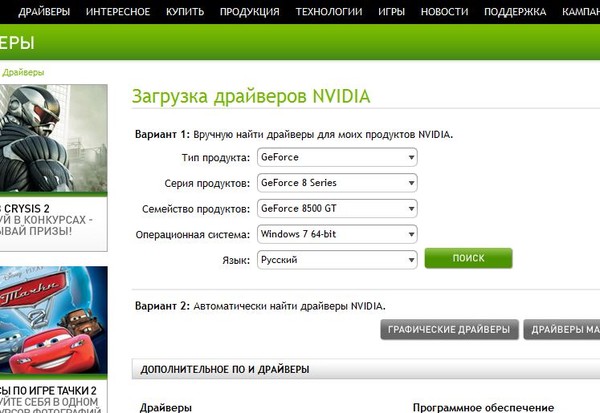Expand the Тип продукта dropdown showing GeForce
This screenshot has height=413, width=600.
pyautogui.click(x=337, y=157)
